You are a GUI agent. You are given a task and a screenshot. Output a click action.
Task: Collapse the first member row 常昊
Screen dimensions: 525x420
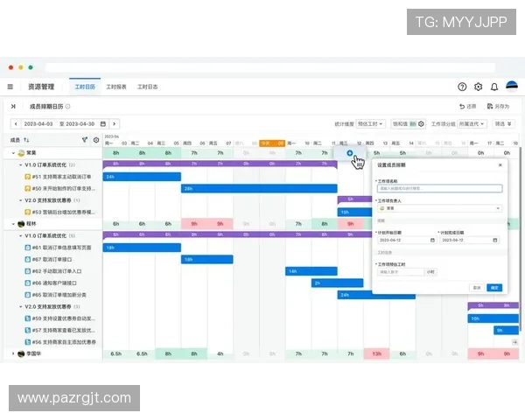click(x=13, y=153)
